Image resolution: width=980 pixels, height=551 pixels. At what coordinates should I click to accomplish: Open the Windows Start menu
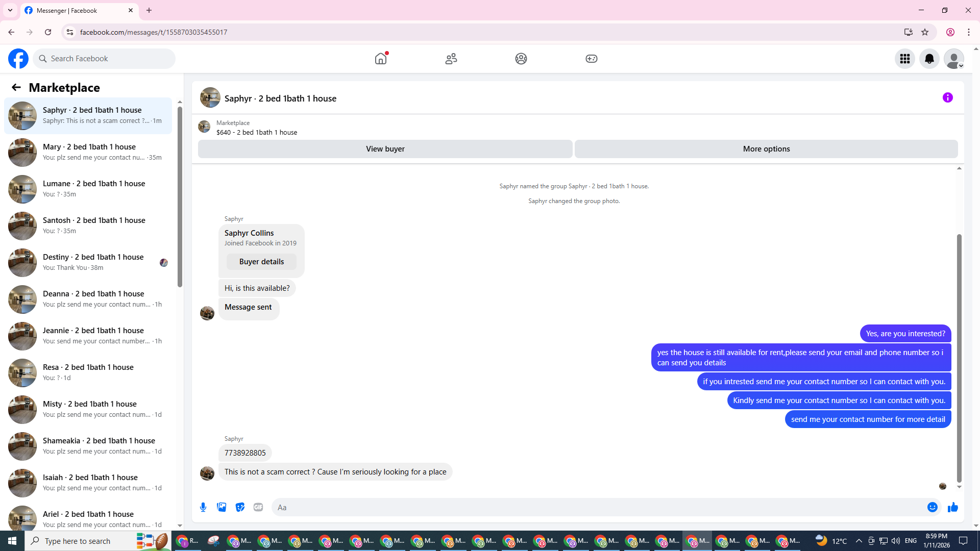click(12, 541)
